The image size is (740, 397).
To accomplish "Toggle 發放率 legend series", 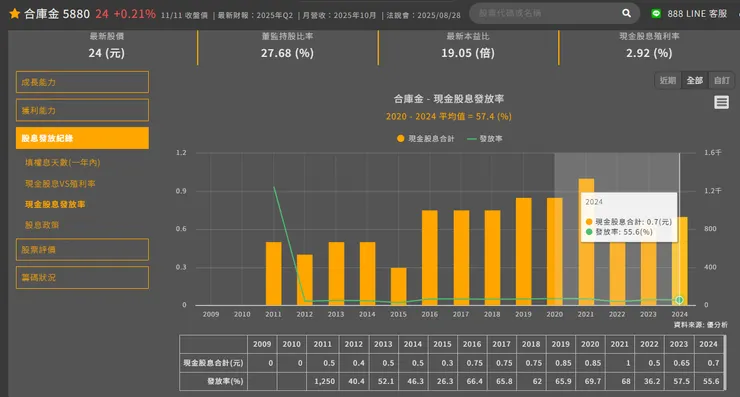I will click(x=485, y=138).
